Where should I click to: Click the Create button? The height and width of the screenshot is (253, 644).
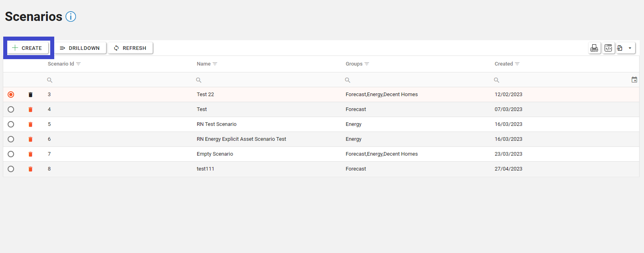coord(28,48)
